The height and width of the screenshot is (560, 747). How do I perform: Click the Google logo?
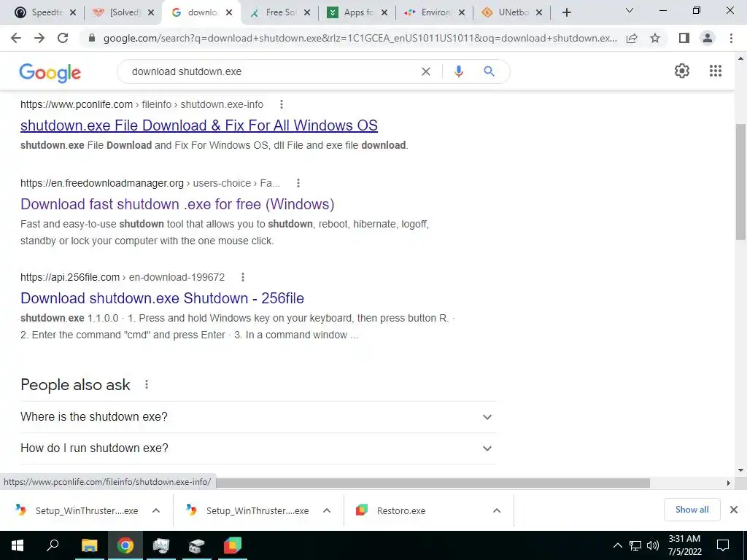click(x=50, y=73)
